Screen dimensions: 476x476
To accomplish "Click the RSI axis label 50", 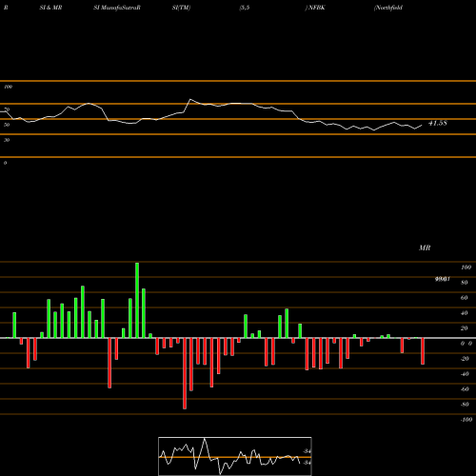I will click(7, 125).
